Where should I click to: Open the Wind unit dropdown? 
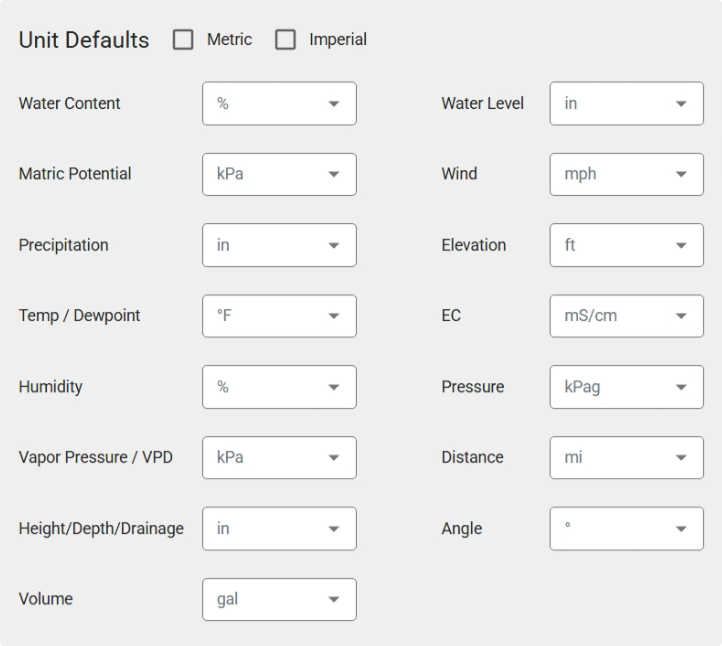pyautogui.click(x=626, y=175)
